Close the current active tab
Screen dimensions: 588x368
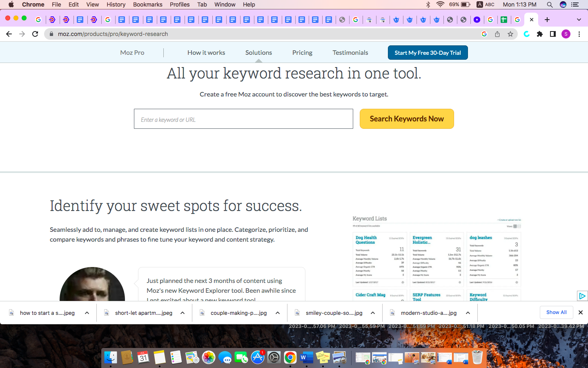coord(532,20)
